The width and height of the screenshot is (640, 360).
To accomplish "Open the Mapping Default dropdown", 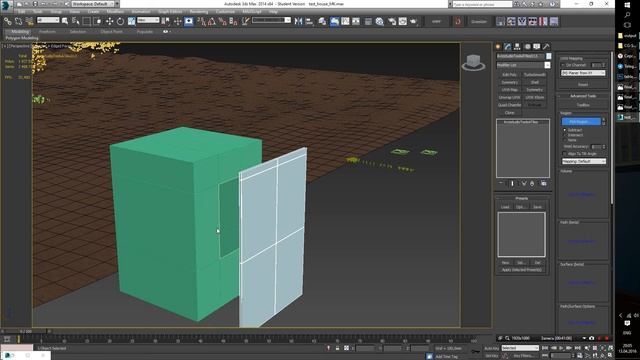I will pyautogui.click(x=584, y=161).
